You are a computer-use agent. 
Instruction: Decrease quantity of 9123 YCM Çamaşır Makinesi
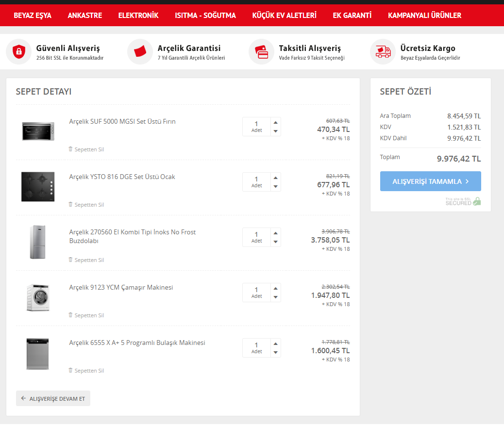[x=275, y=297]
